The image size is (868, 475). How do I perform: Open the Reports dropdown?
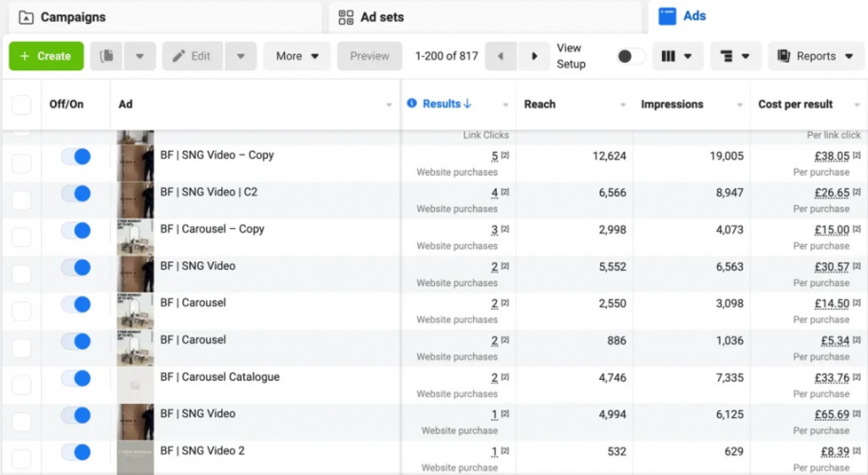[816, 56]
